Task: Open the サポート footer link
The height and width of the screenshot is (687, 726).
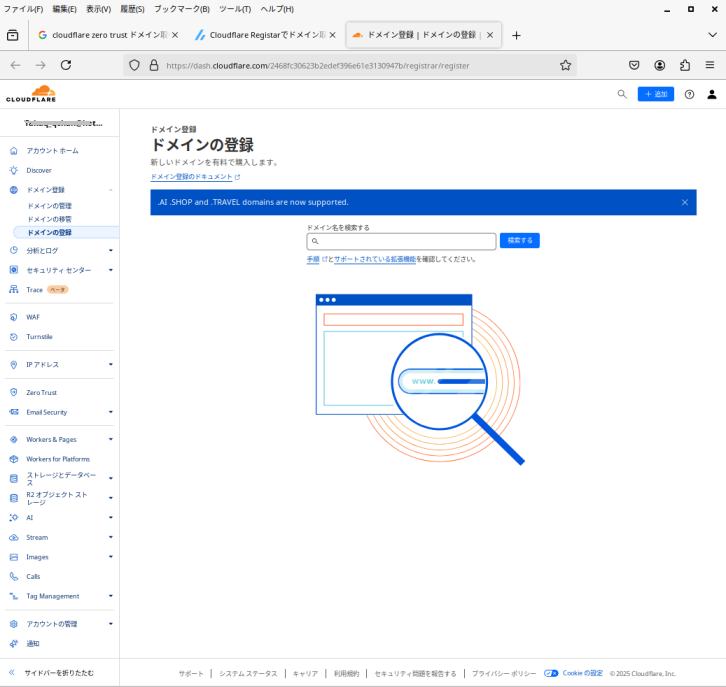Action: [x=191, y=674]
